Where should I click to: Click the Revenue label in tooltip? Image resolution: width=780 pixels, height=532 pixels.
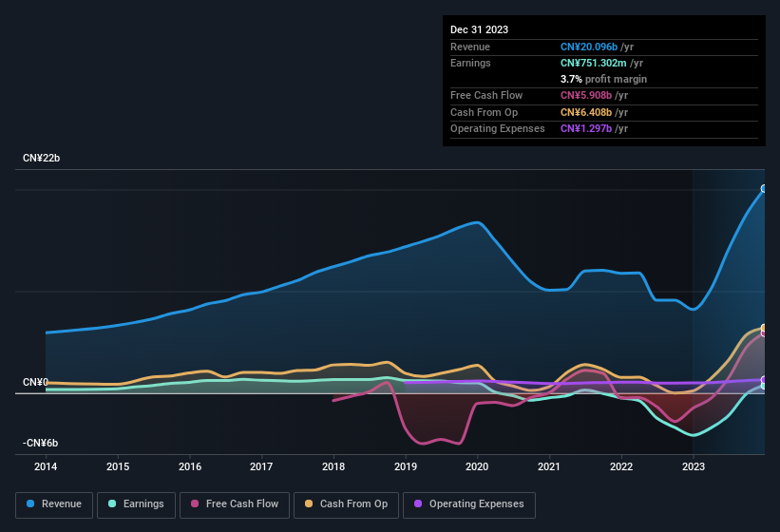(x=470, y=47)
